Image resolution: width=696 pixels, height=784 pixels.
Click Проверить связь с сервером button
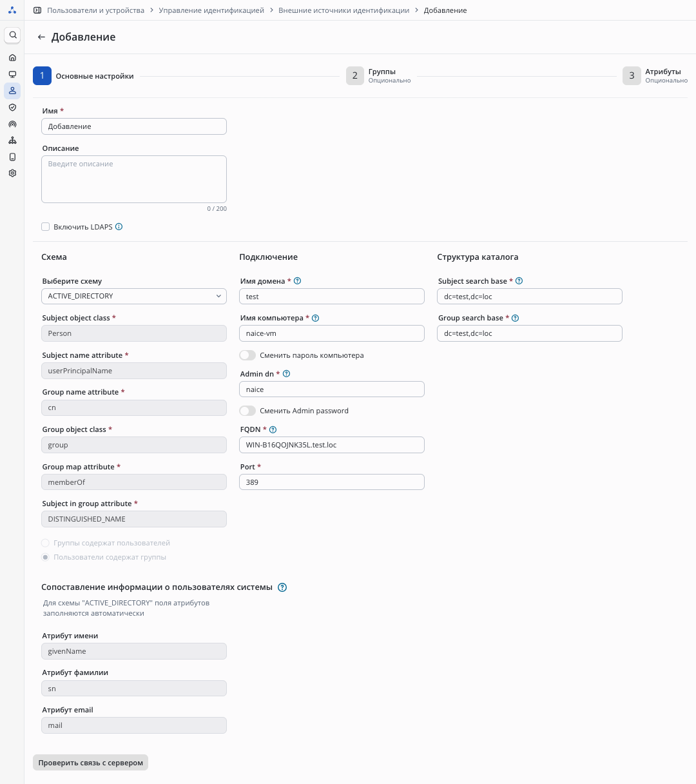coord(90,763)
